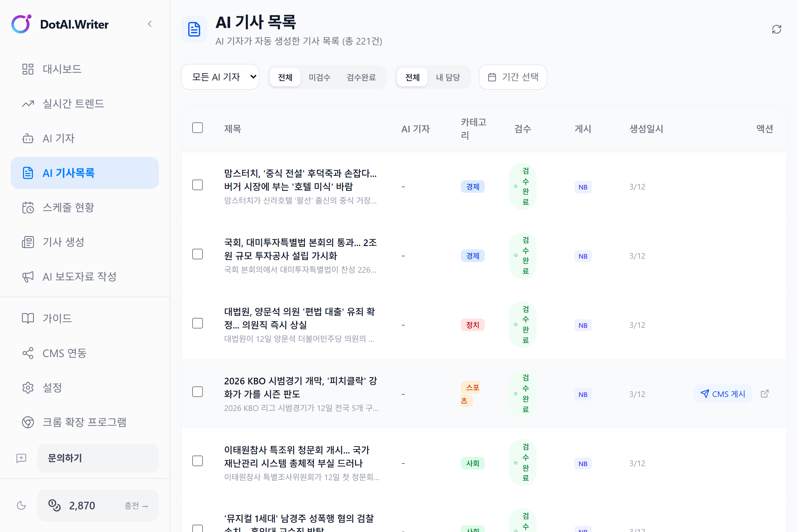Image resolution: width=798 pixels, height=532 pixels.
Task: Click the 스포츠 category tag
Action: pos(470,394)
